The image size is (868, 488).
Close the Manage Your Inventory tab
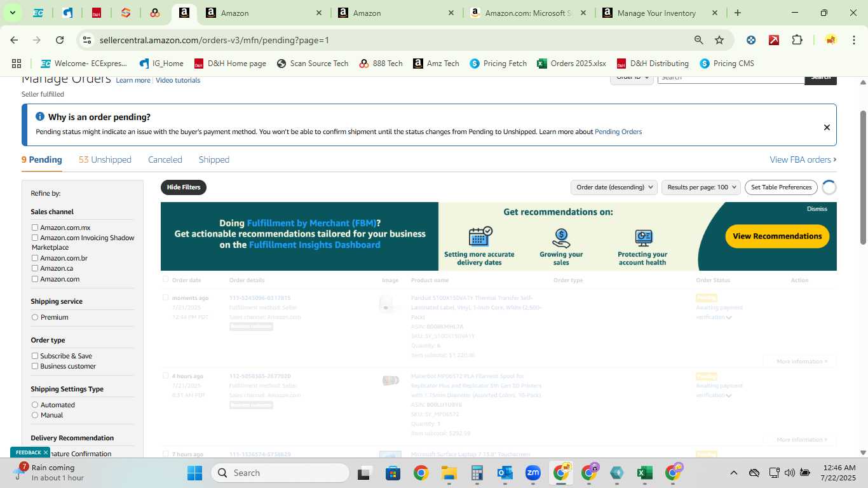click(x=715, y=13)
